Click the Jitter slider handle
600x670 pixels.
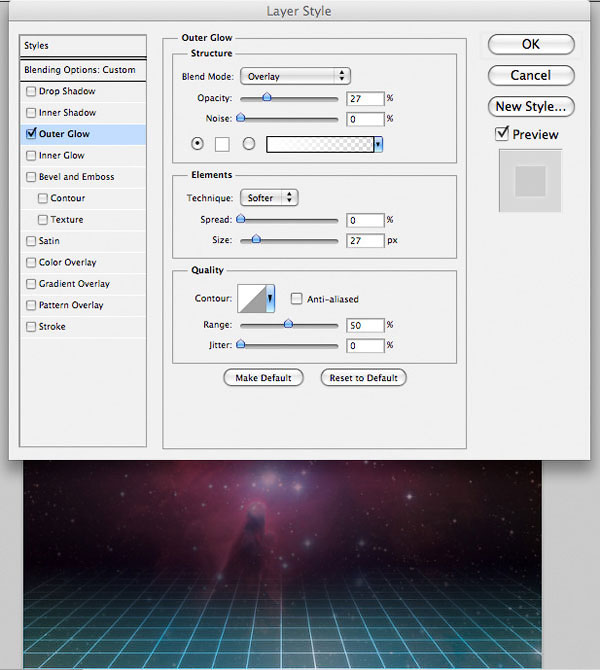click(x=241, y=344)
